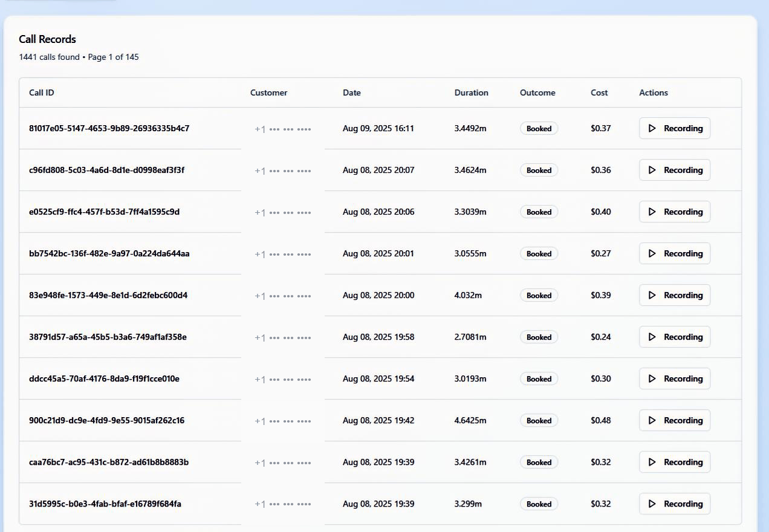Click the duration value 2.7081m
This screenshot has height=532, width=769.
pyautogui.click(x=470, y=337)
